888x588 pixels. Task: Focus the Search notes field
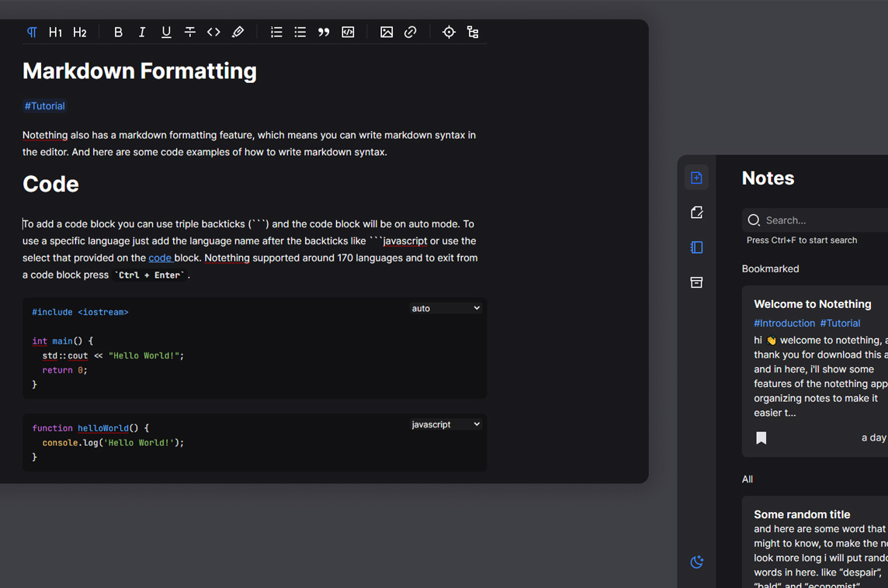(816, 220)
